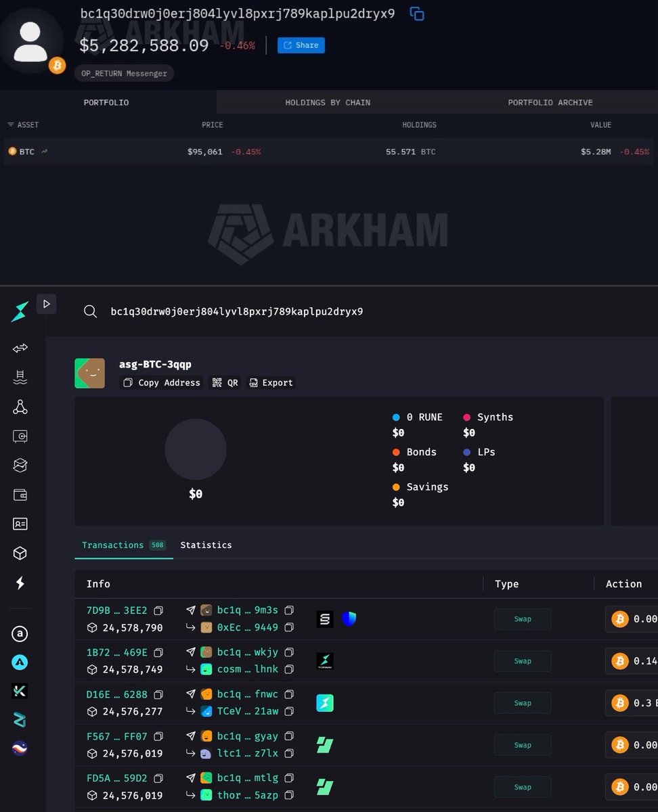Open the network nodes sidebar icon
Viewport: 658px width, 812px height.
pos(20,407)
